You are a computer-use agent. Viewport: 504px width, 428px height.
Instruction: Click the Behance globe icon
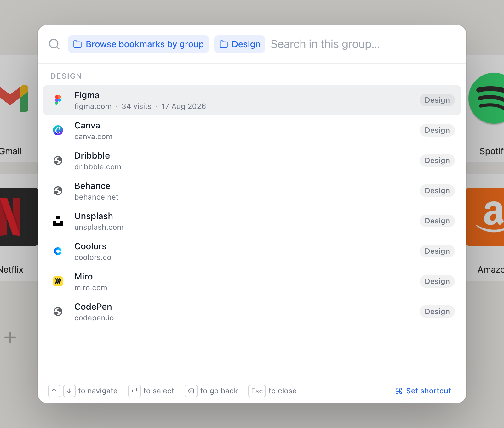[58, 191]
